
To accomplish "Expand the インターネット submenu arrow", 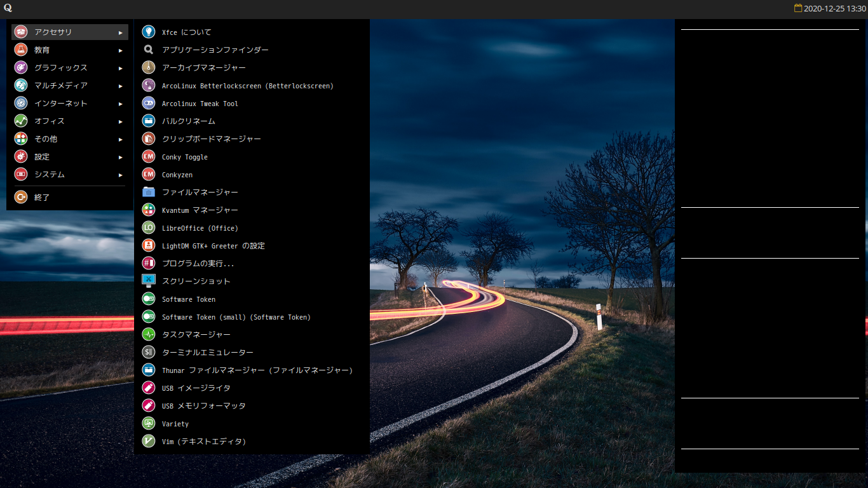I will click(x=121, y=104).
